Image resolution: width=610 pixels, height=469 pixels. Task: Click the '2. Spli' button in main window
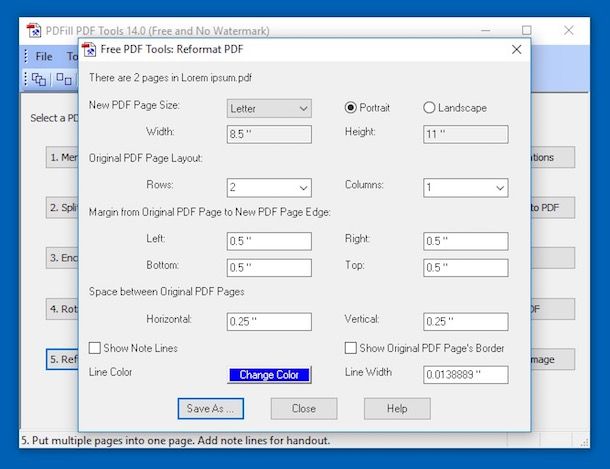click(62, 208)
